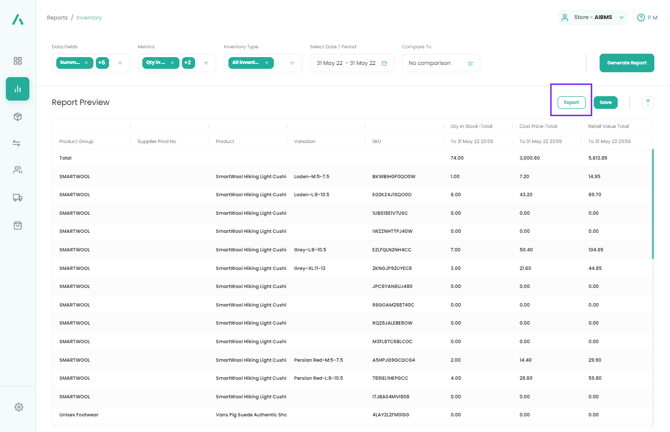Image resolution: width=670 pixels, height=432 pixels.
Task: Open the shopping bag icon in sidebar
Action: coord(18,226)
